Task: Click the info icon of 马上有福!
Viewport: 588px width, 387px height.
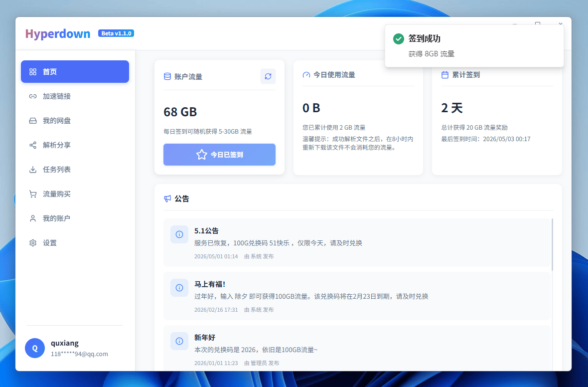Action: (x=179, y=288)
